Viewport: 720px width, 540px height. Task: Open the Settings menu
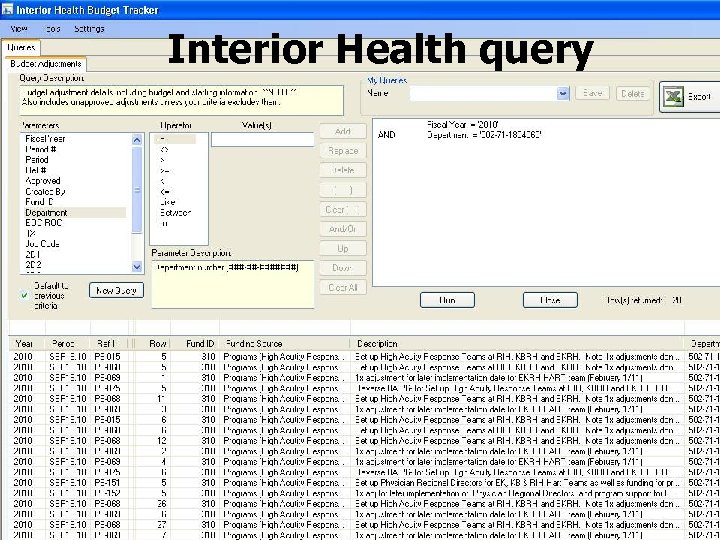89,28
